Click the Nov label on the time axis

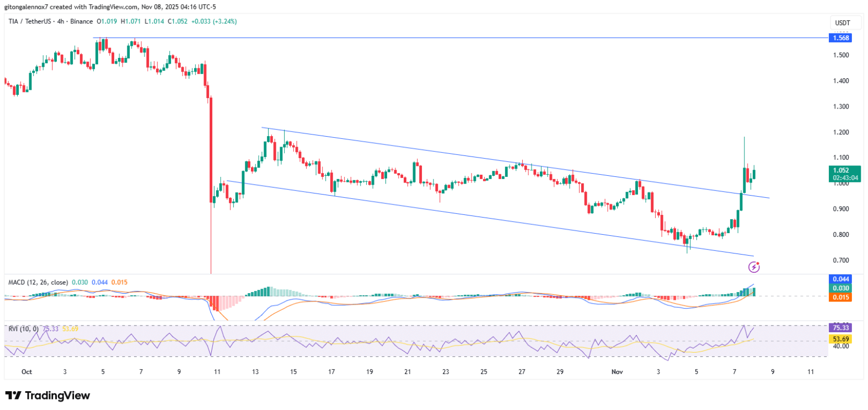(x=617, y=372)
